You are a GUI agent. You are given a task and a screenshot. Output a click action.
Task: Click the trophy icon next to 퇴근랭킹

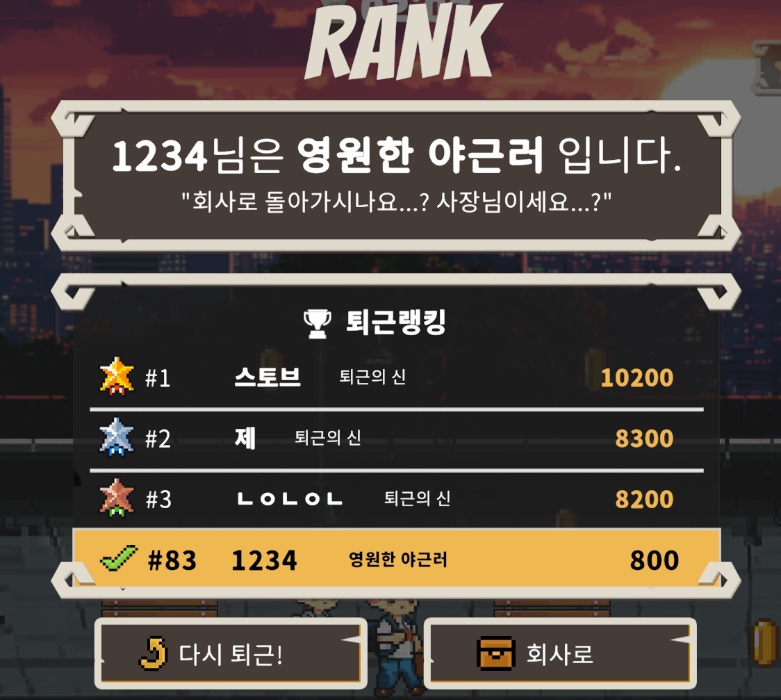318,324
